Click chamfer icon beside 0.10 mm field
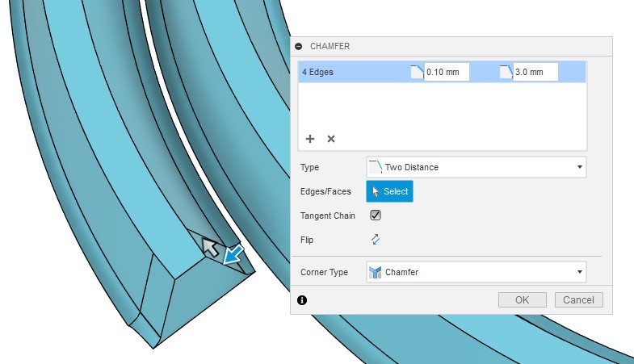Viewport: 634px width, 364px height. click(x=417, y=73)
